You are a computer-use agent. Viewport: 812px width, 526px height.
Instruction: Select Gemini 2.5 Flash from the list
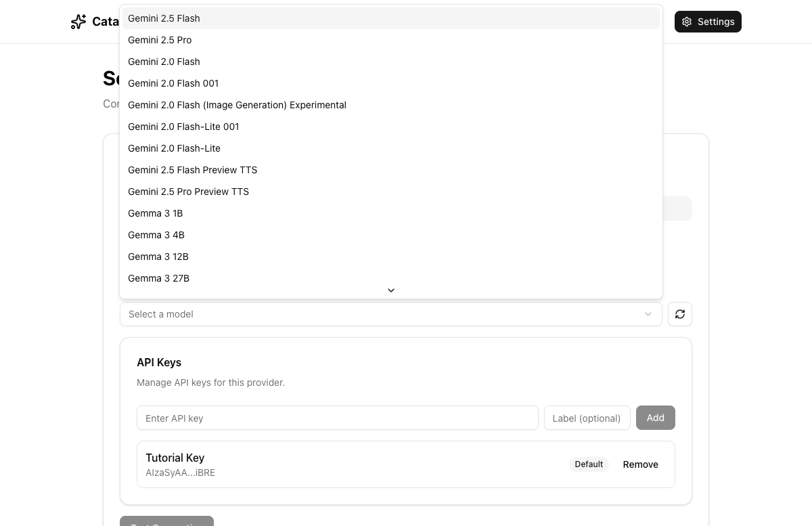click(164, 18)
